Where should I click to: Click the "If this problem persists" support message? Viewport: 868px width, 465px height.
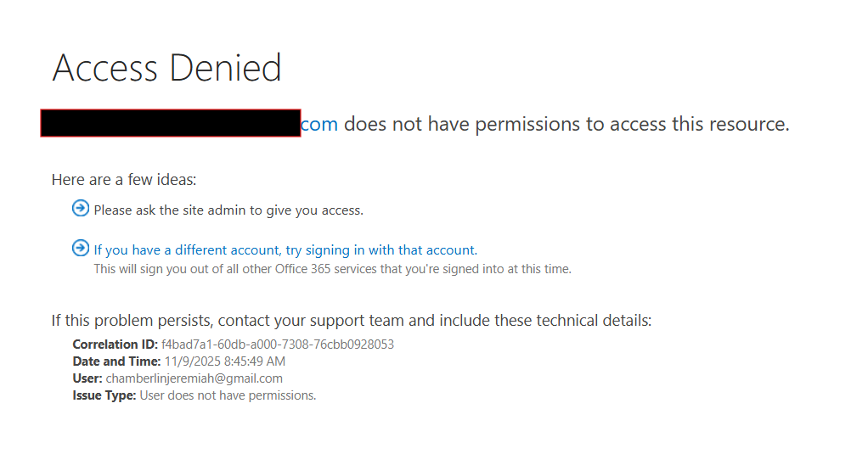351,321
